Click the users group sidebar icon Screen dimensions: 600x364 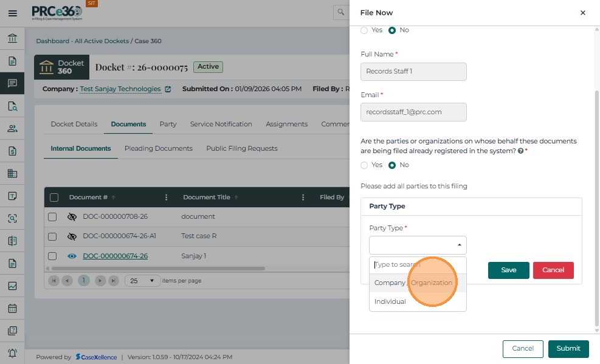[x=12, y=128]
